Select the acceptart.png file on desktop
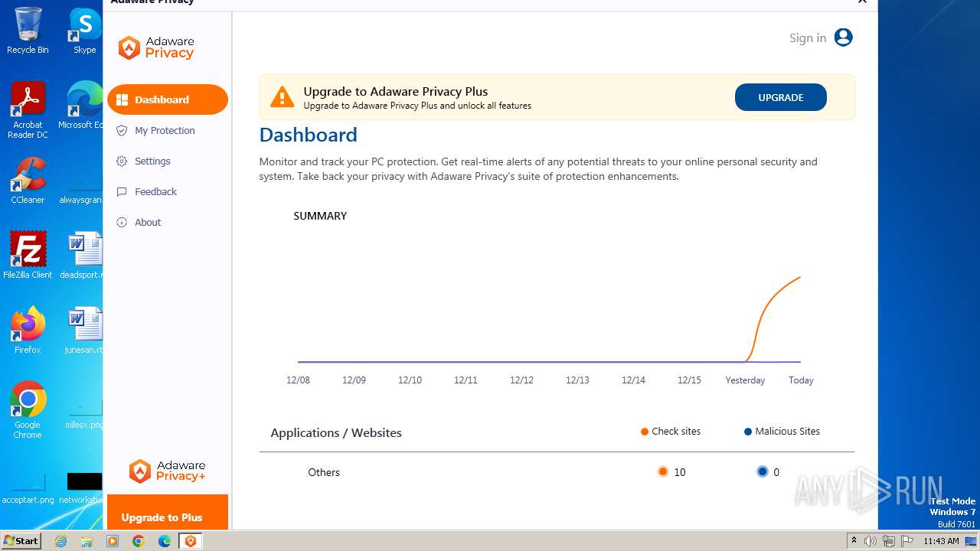Viewport: 980px width, 551px height. coord(28,488)
